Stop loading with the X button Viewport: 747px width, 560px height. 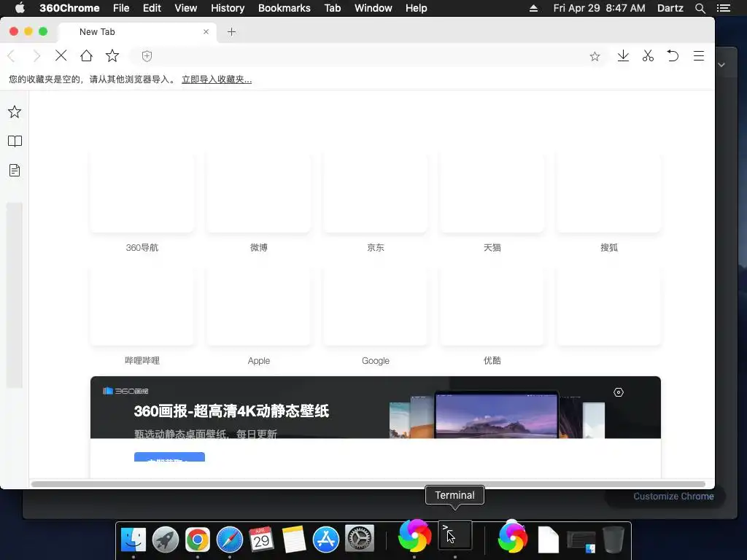coord(61,55)
